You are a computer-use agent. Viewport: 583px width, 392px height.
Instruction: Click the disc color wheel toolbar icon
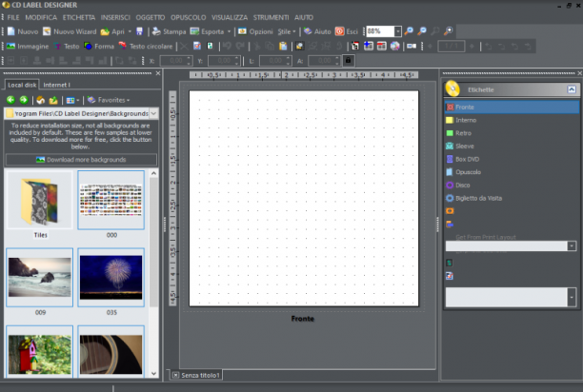[x=395, y=46]
